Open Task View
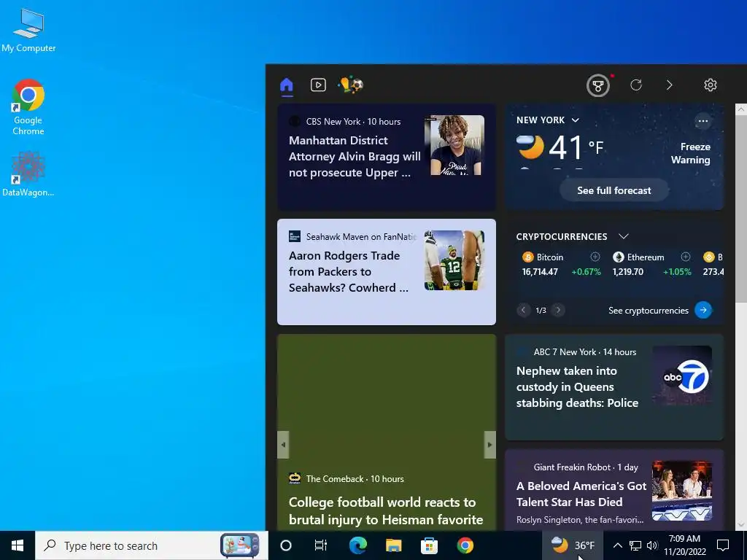 tap(321, 545)
